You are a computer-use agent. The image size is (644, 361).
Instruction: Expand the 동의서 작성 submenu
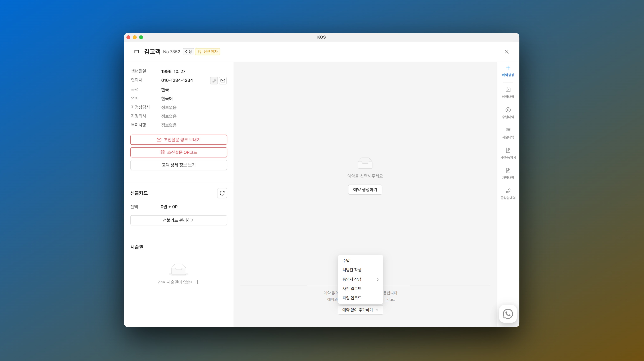tap(360, 279)
